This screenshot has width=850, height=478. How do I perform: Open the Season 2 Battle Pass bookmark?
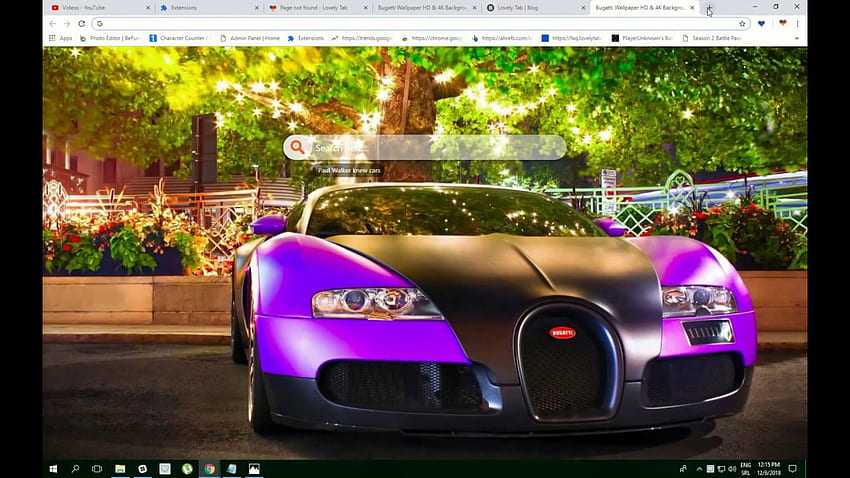click(x=712, y=38)
